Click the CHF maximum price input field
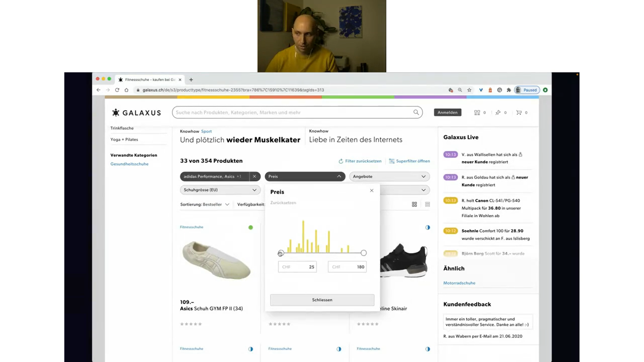This screenshot has height=362, width=644. tap(347, 267)
